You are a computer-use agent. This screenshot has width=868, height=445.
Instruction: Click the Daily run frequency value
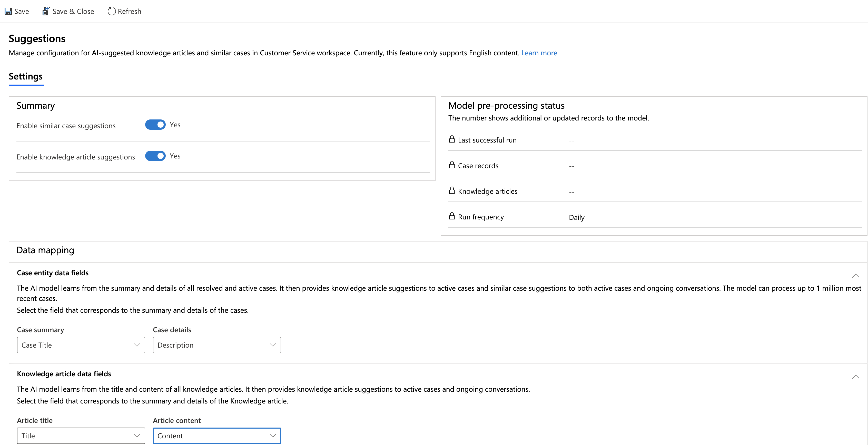pos(577,218)
